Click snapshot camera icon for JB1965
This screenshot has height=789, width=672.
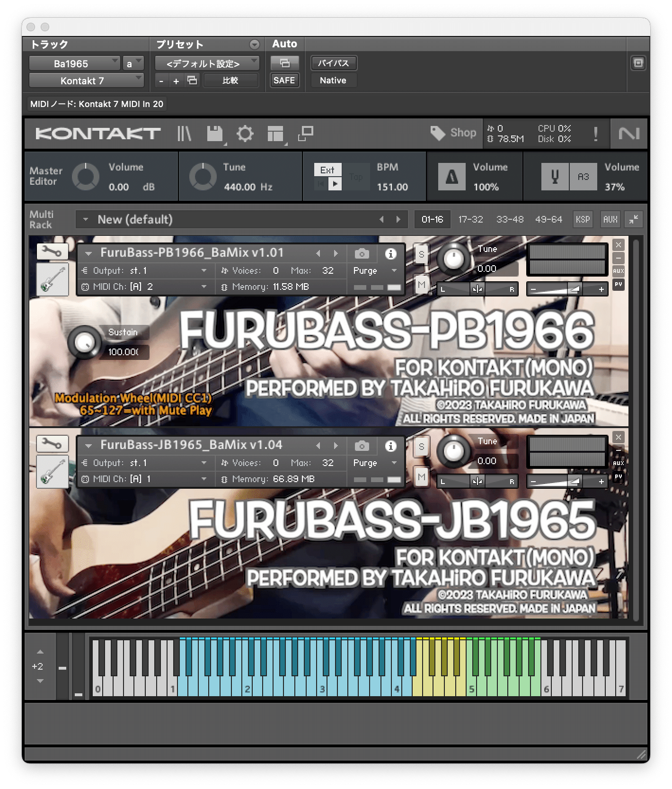point(362,446)
